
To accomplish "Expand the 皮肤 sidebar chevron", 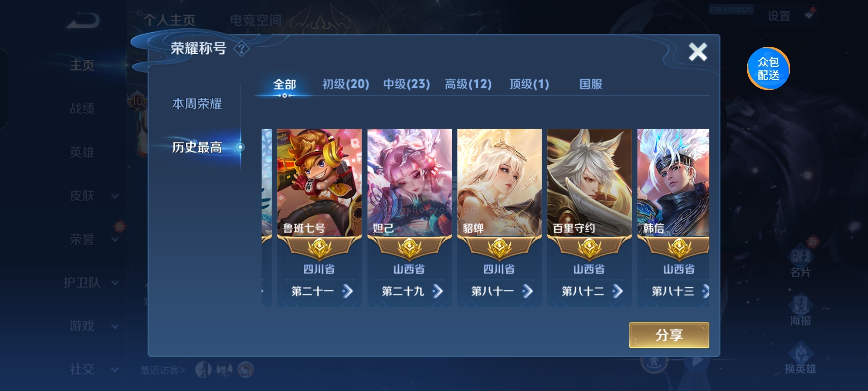I will [115, 196].
